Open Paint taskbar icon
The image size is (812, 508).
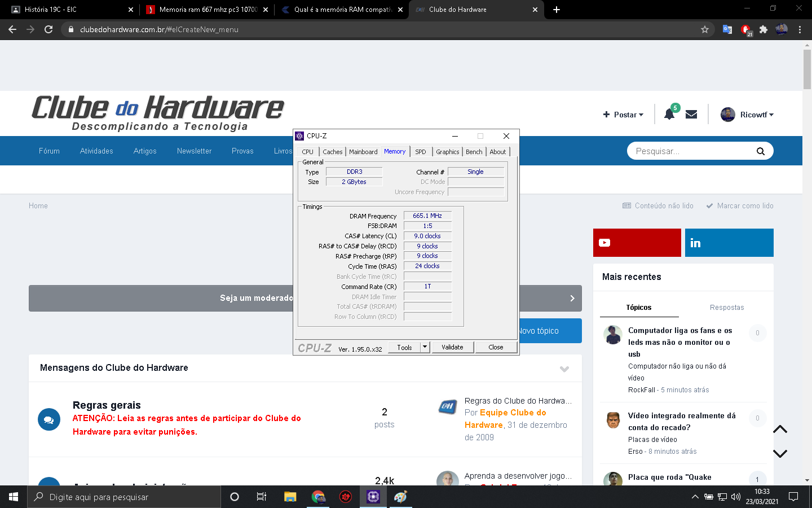[x=400, y=497]
